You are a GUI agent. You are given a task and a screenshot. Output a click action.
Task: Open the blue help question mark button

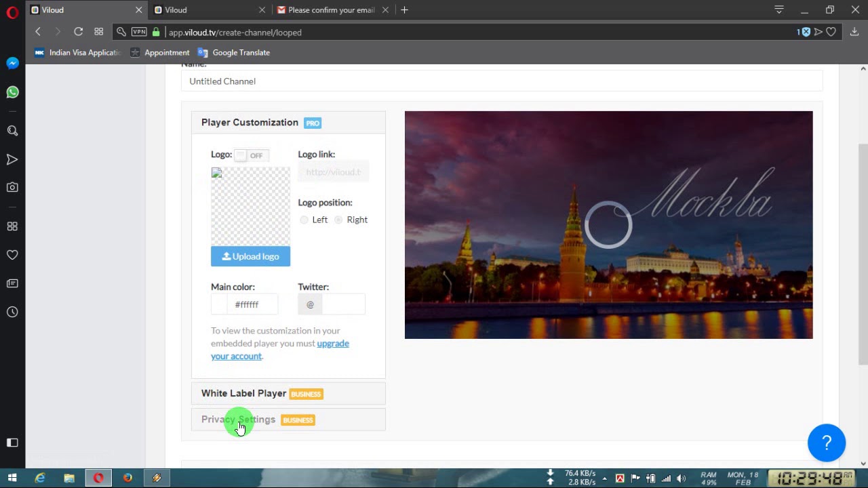pyautogui.click(x=827, y=443)
